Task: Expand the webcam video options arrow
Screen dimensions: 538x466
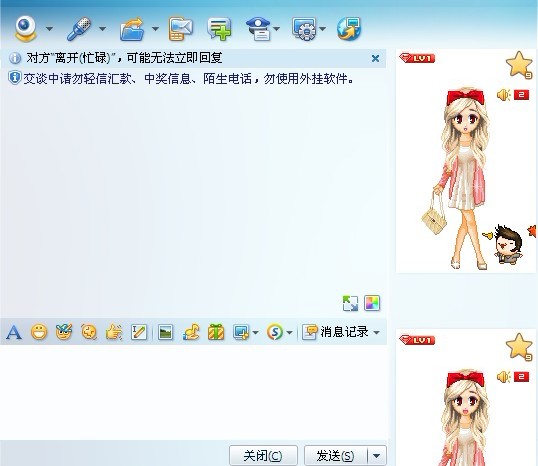Action: (49, 29)
